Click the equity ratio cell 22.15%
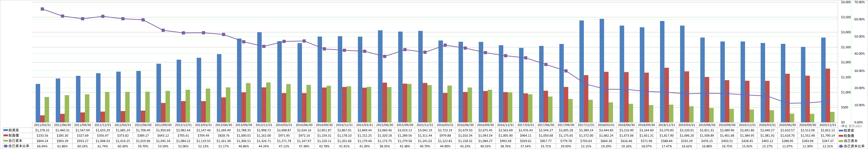 pos(586,147)
